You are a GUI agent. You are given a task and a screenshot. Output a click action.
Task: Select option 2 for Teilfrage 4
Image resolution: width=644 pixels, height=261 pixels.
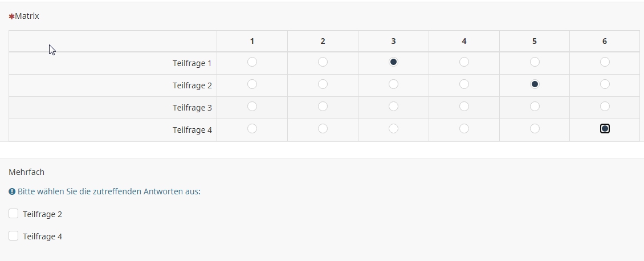tap(323, 129)
